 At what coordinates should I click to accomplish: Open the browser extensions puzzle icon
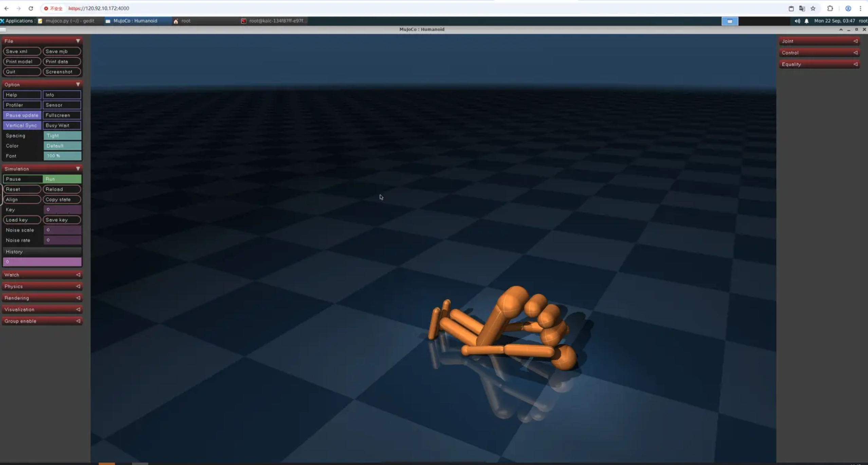[x=830, y=8]
